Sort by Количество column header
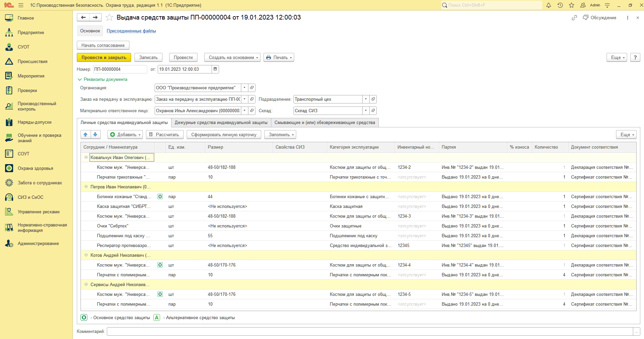 [550, 147]
